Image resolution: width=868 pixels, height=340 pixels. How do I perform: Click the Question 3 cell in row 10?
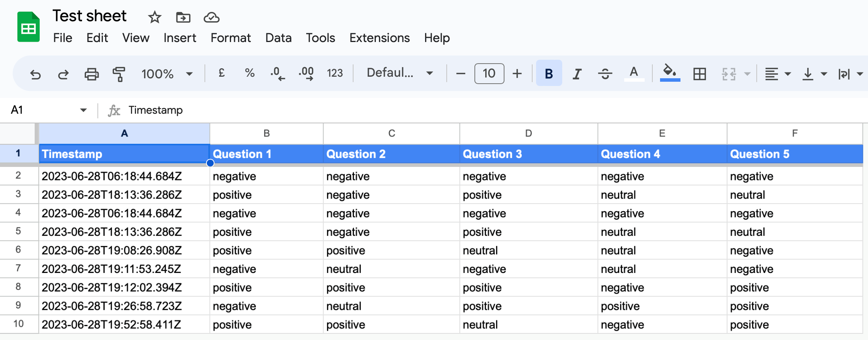coord(528,324)
